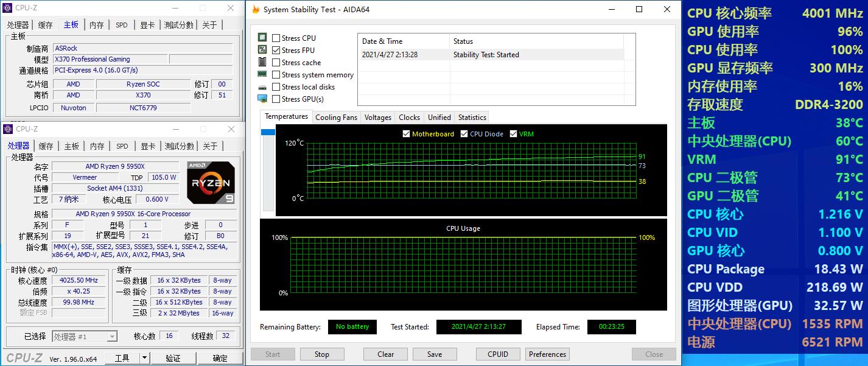
Task: Click the 工具 button in CPU-Z
Action: point(122,358)
